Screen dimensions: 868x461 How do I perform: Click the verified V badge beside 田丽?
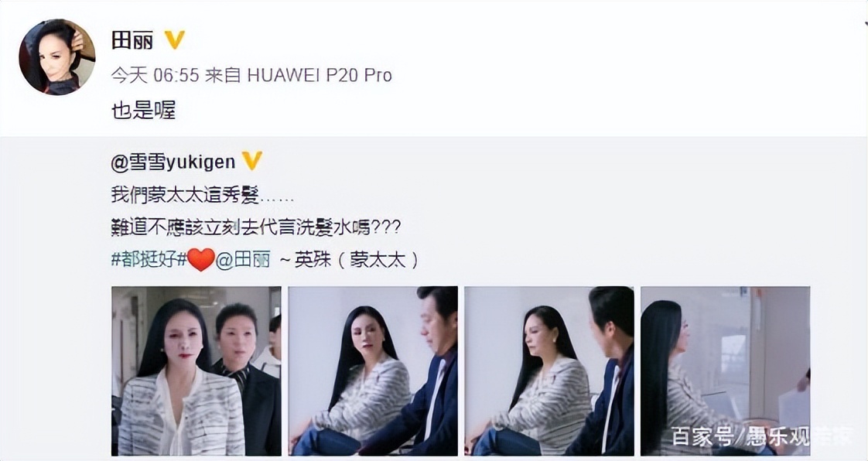[175, 40]
